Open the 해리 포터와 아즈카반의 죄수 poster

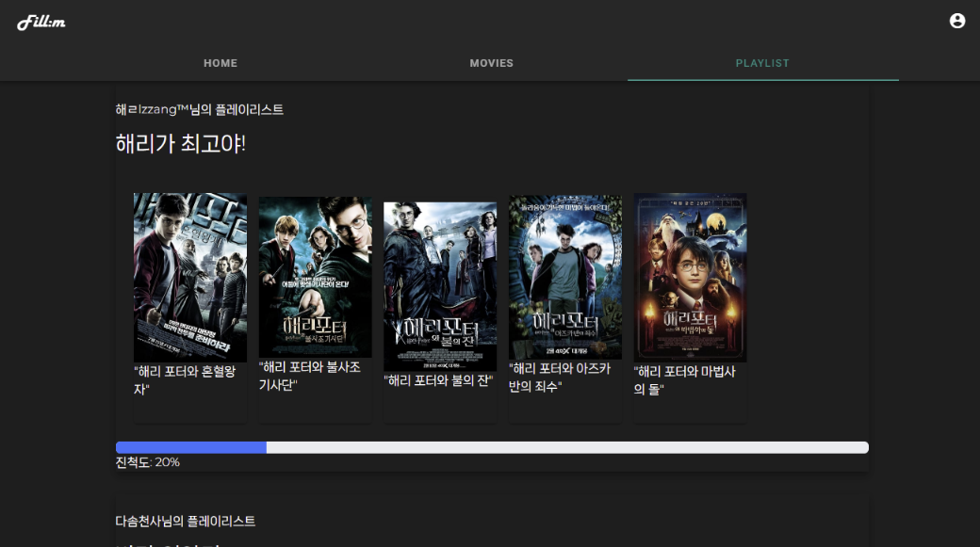click(x=565, y=277)
